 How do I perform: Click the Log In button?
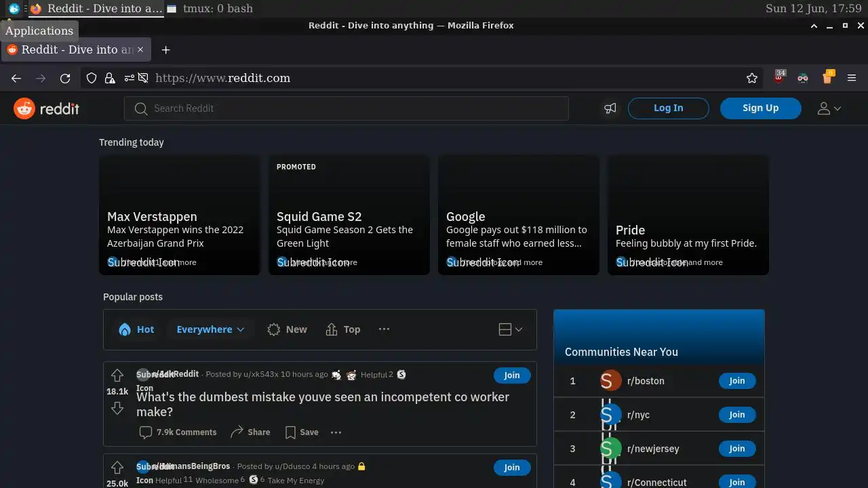click(669, 108)
